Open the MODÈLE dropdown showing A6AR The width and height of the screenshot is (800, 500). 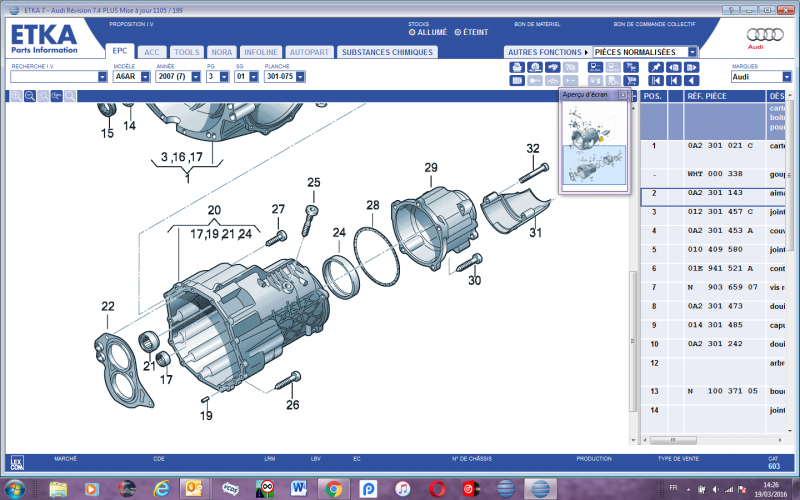145,76
